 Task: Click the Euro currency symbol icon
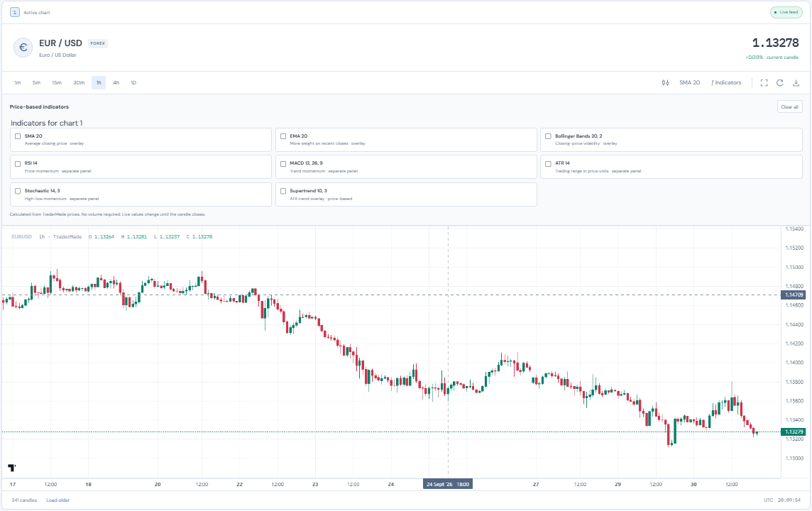[23, 48]
